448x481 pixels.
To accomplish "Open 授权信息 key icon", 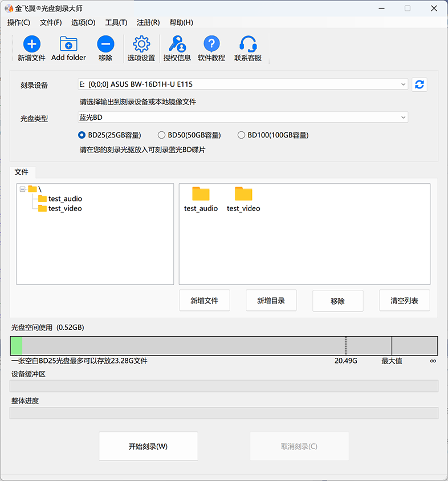I will point(177,44).
